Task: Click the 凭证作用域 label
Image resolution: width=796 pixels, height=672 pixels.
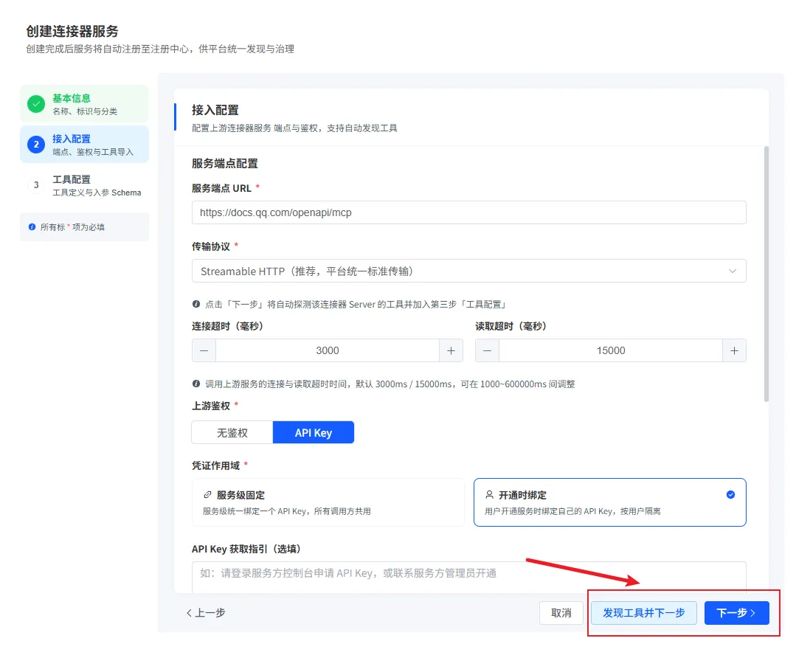Action: [x=215, y=465]
